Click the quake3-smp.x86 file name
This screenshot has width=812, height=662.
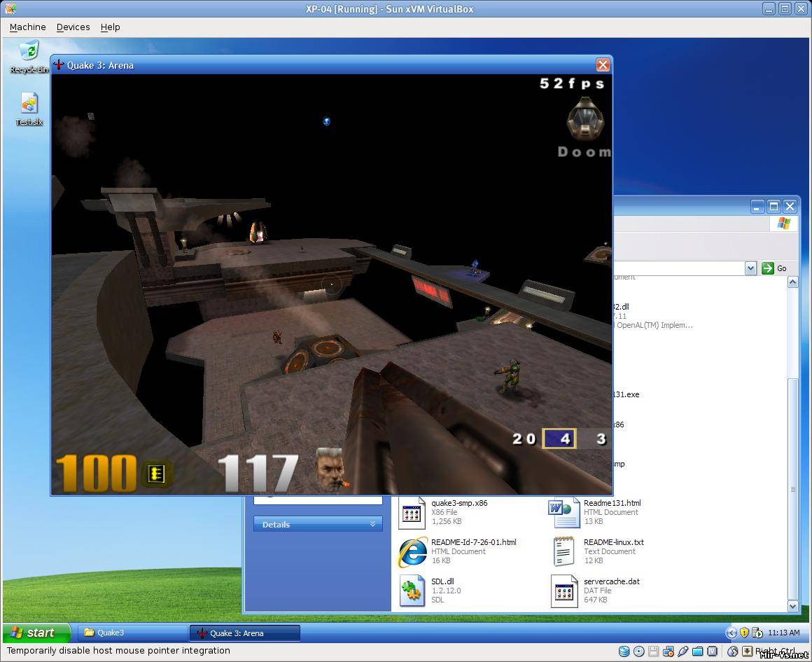458,503
